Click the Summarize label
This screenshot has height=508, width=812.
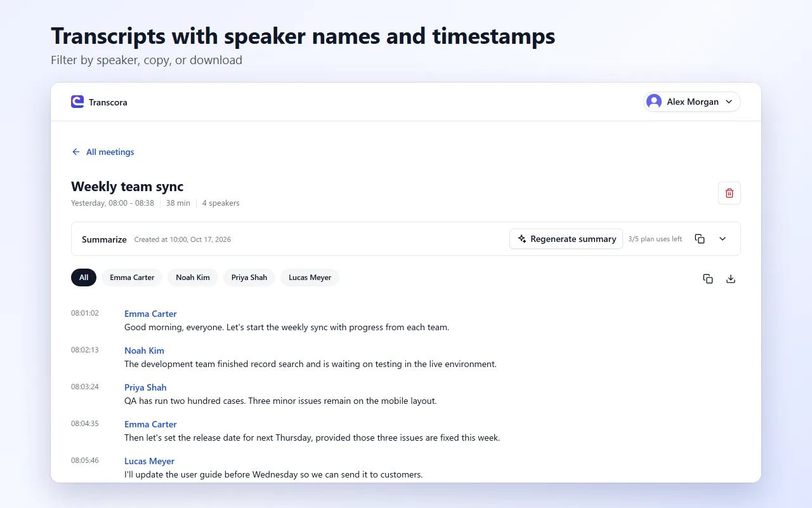(x=104, y=239)
